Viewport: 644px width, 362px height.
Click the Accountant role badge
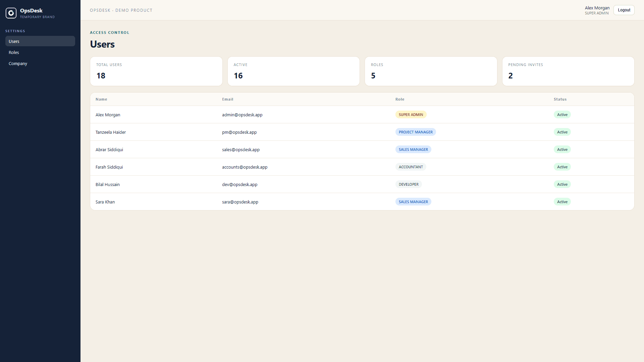[x=411, y=167]
